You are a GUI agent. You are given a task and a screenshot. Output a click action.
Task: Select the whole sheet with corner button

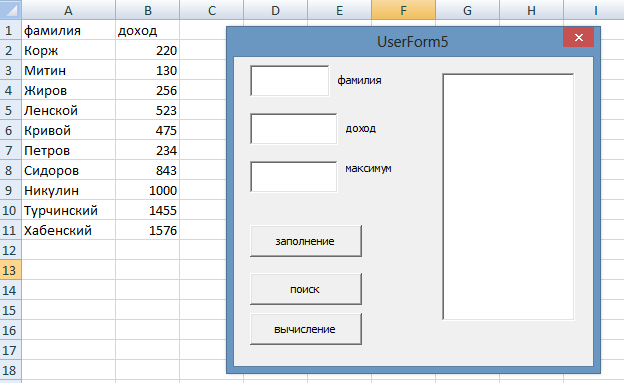[10, 10]
